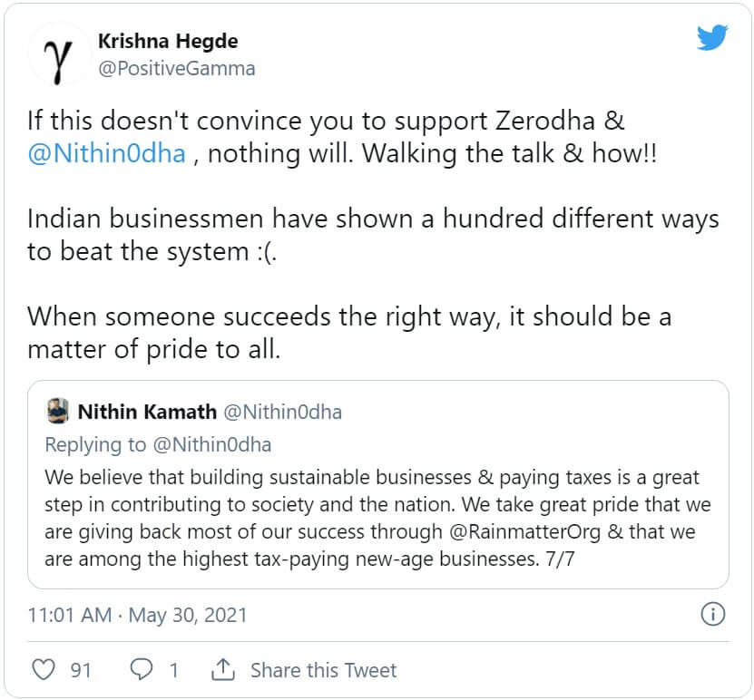
Task: Click @Nithin0dha handle beside Nithin Kamath's name
Action: click(282, 412)
